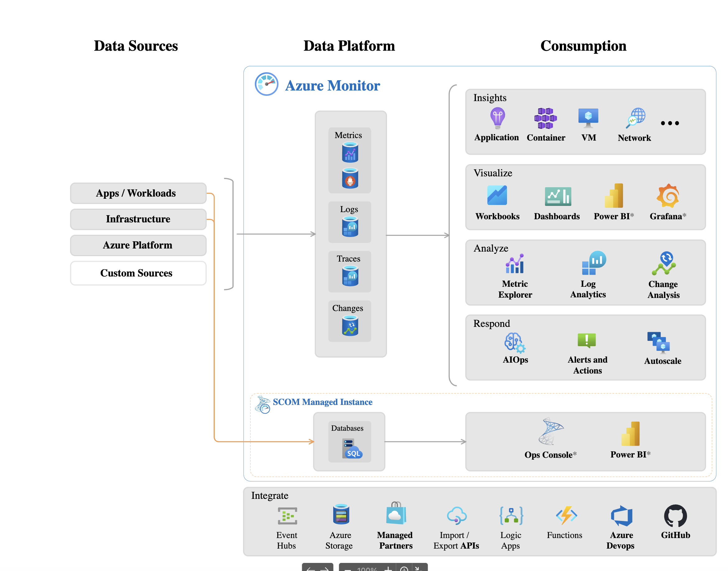
Task: Click the download button in bottom toolbar
Action: pos(404,569)
